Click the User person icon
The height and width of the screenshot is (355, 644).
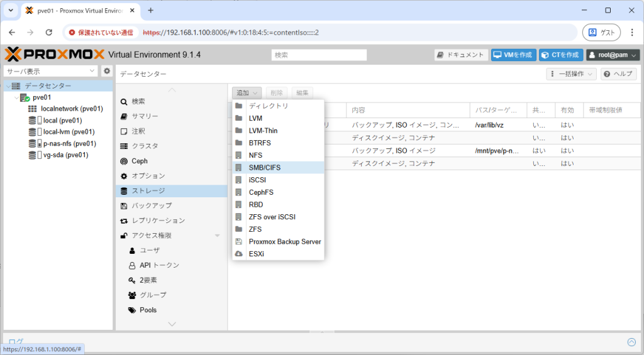coord(132,250)
